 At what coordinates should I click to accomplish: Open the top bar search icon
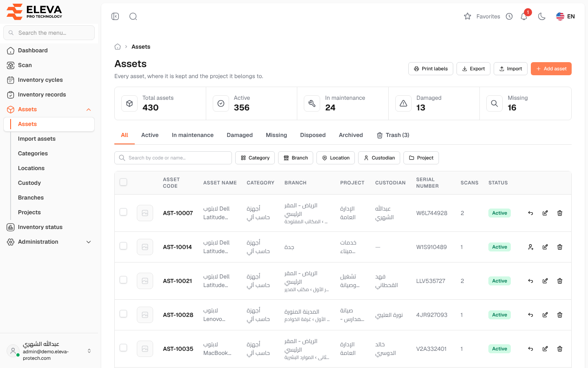click(x=133, y=16)
